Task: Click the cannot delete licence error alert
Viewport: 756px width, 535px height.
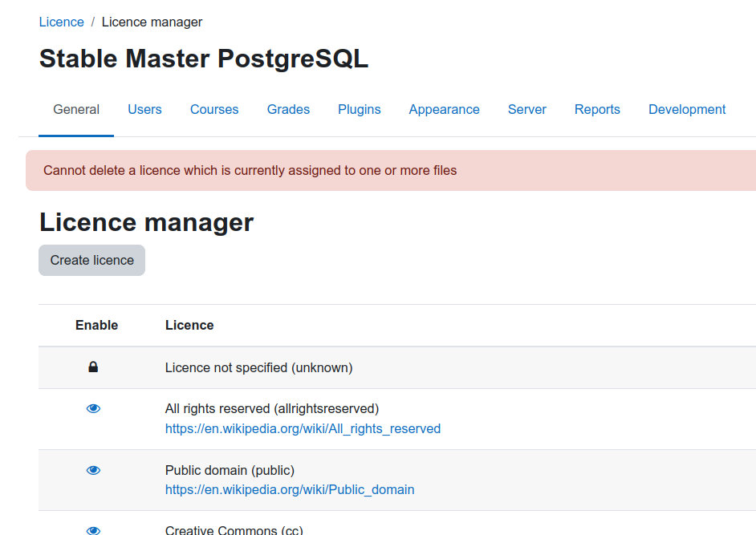Action: coord(391,171)
